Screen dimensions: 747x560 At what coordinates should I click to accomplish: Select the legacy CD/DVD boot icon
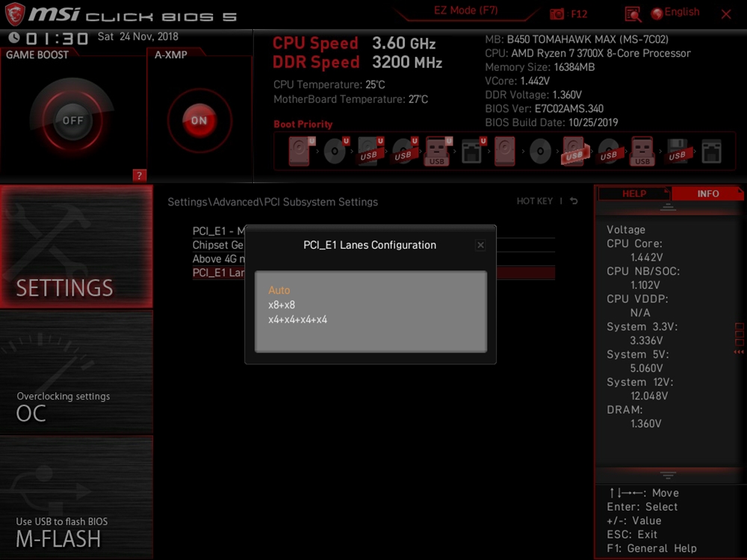tap(540, 152)
